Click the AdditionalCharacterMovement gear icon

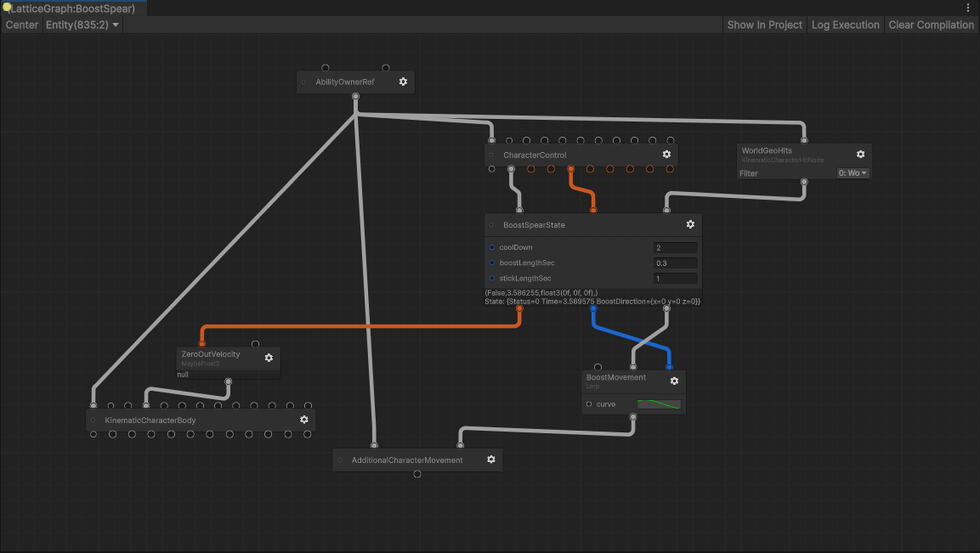490,459
